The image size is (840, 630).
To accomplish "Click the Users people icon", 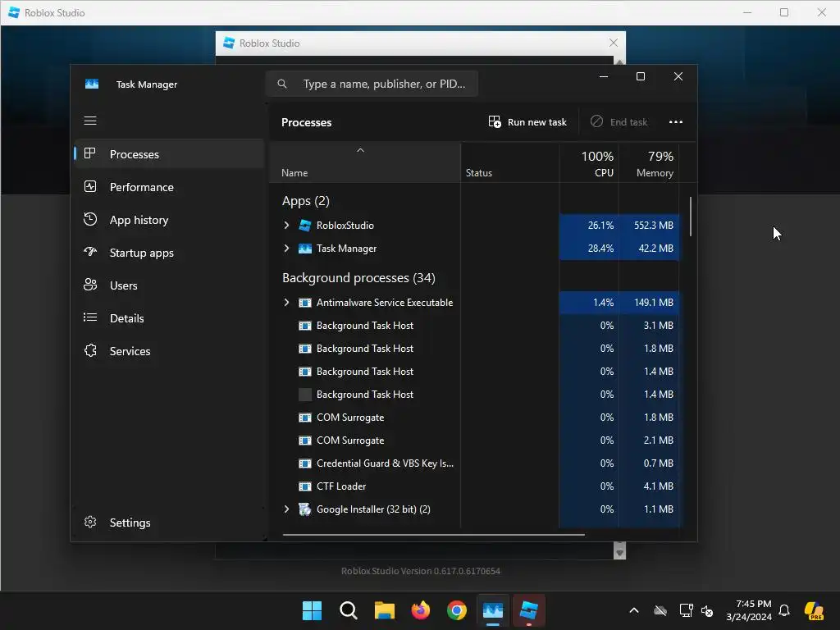I will point(90,285).
